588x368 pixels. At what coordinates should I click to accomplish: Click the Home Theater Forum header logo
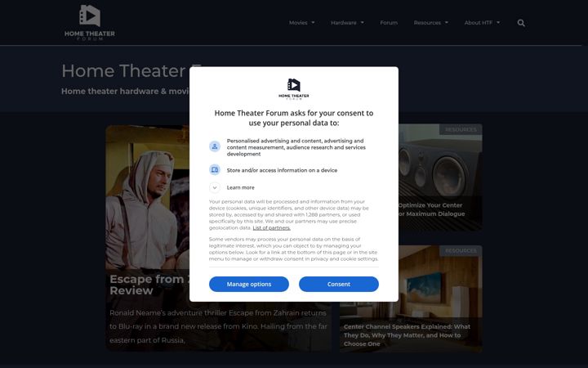click(x=90, y=23)
